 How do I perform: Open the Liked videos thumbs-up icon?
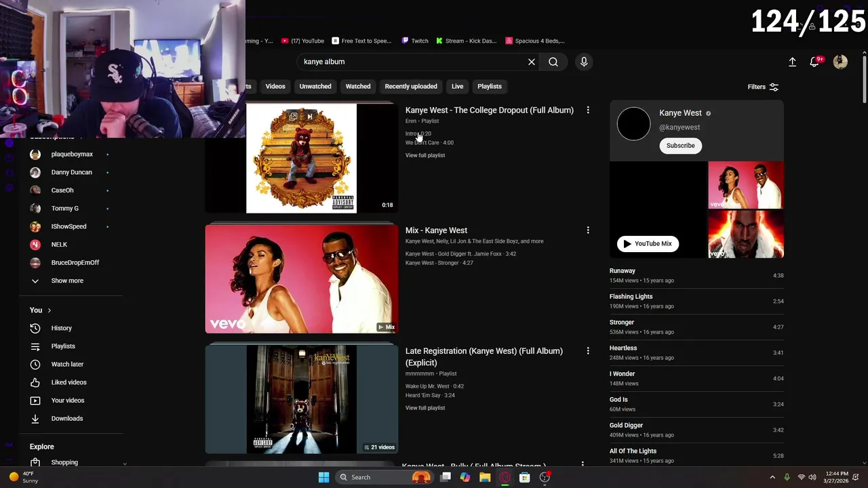coord(35,382)
